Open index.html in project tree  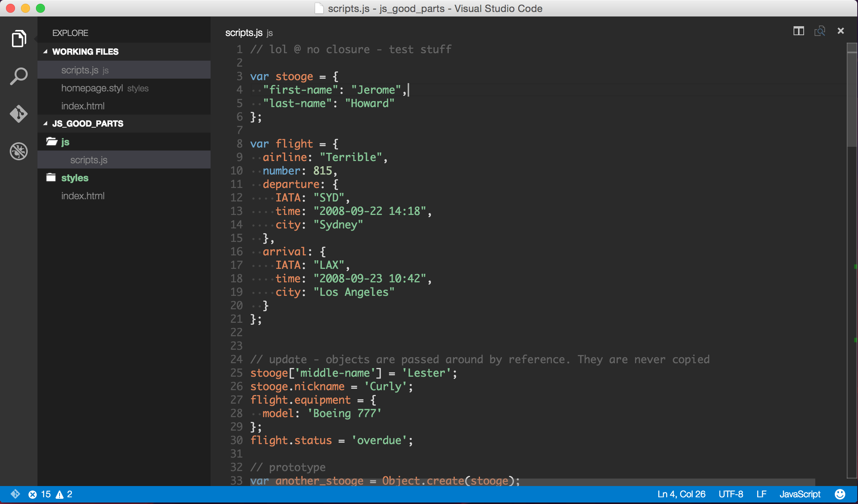point(83,196)
